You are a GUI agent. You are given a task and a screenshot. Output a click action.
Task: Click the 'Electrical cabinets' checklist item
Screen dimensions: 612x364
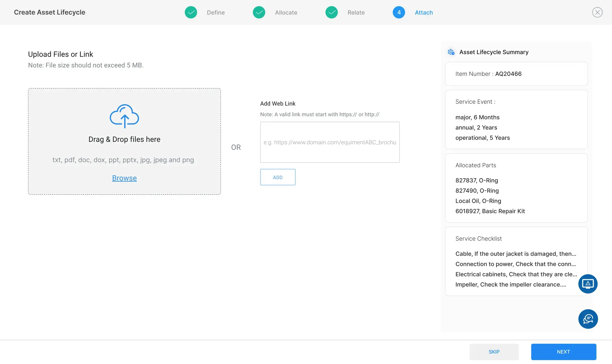[516, 274]
